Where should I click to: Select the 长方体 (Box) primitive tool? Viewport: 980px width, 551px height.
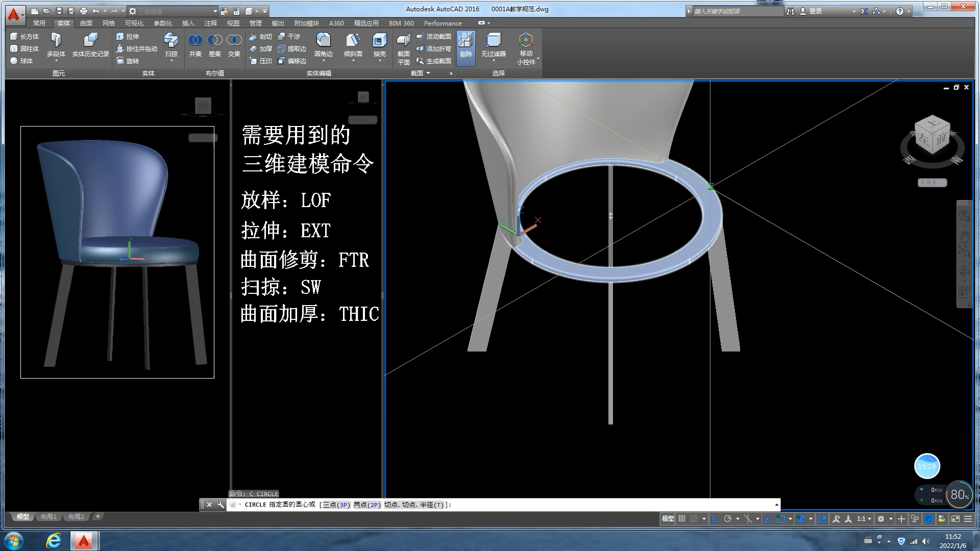pyautogui.click(x=26, y=37)
